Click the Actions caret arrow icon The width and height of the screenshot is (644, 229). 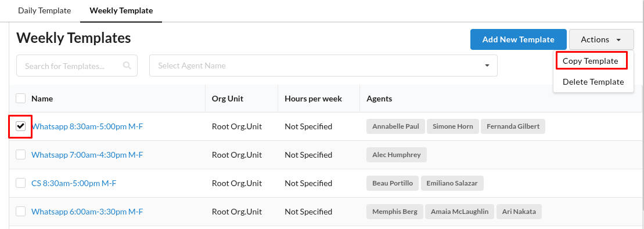click(x=618, y=40)
